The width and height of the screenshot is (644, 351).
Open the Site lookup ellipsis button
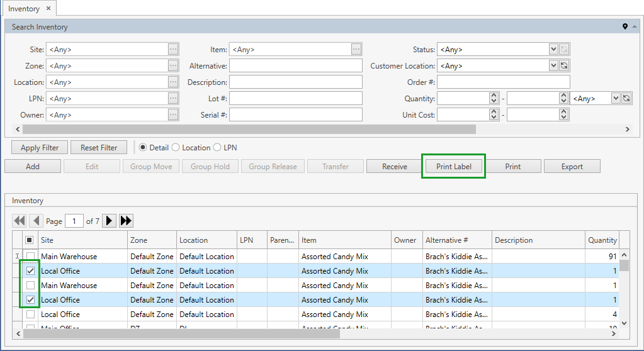173,49
